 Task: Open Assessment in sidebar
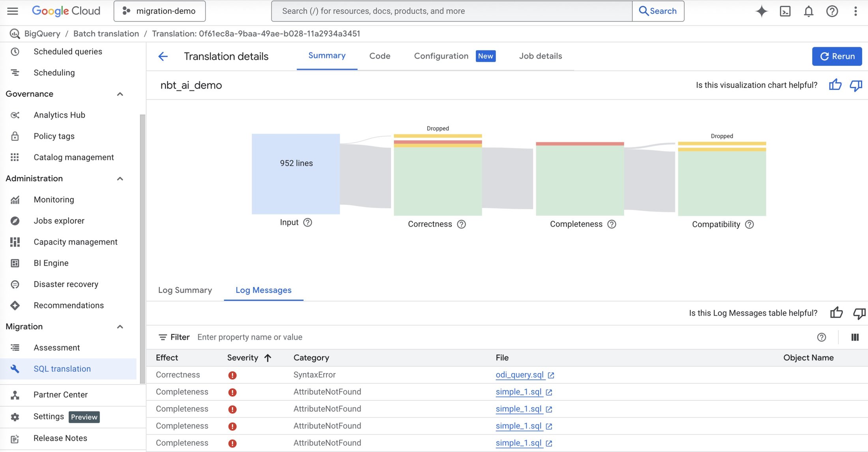tap(68, 348)
